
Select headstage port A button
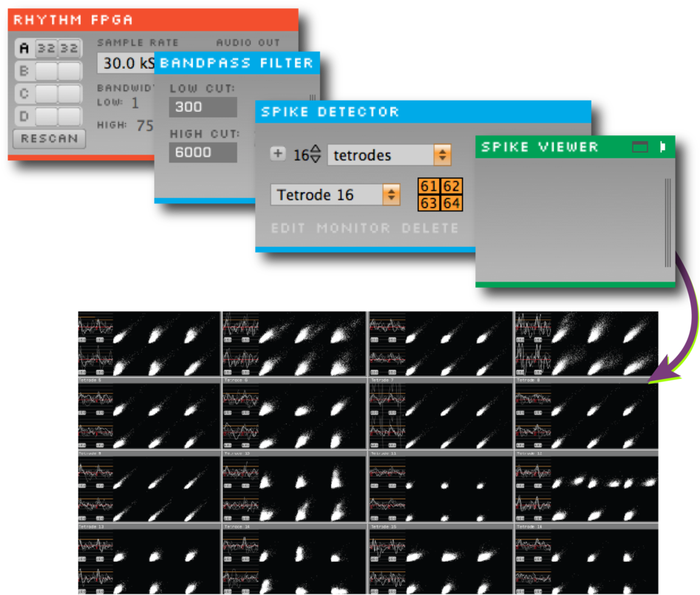tap(24, 49)
